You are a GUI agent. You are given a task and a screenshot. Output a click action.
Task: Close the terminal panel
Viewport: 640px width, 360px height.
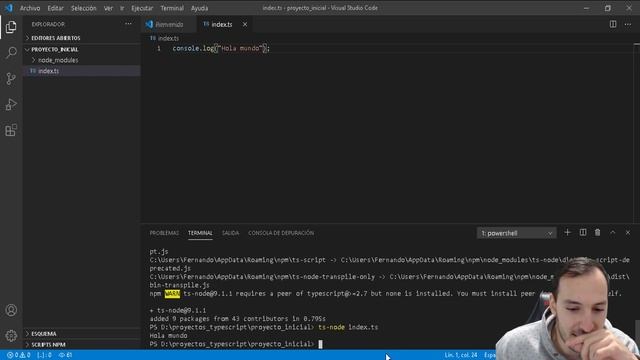point(628,233)
